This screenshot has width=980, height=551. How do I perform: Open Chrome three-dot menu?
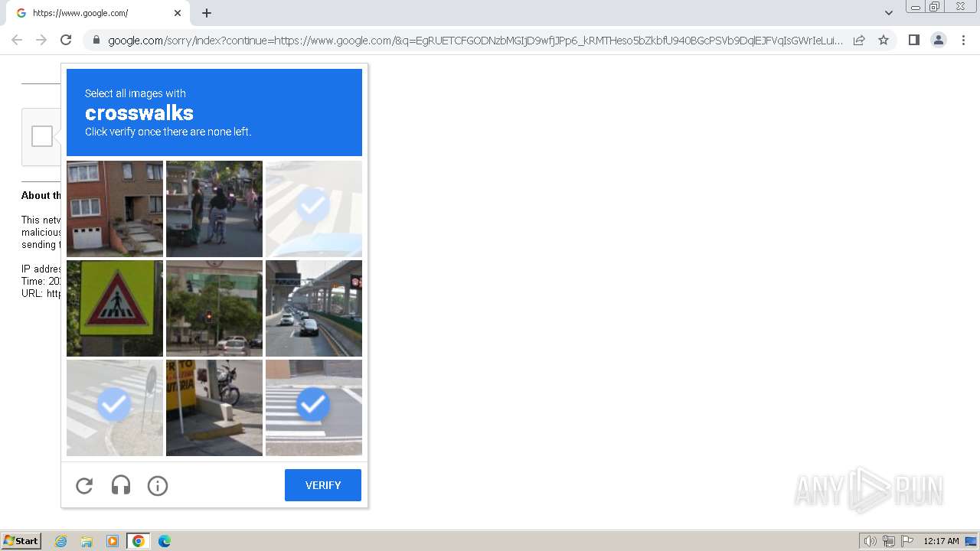(x=963, y=40)
